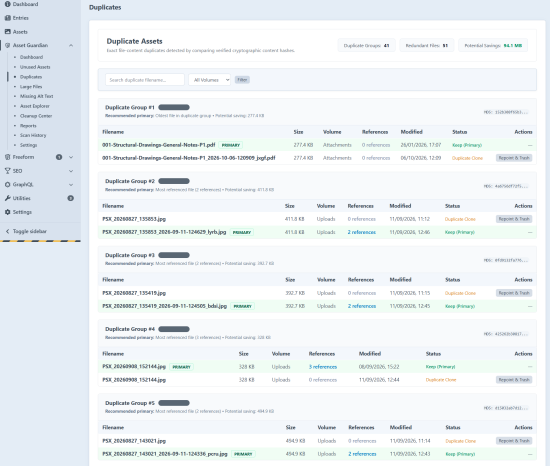Open Dashboard via its sidebar icon

[7, 4]
